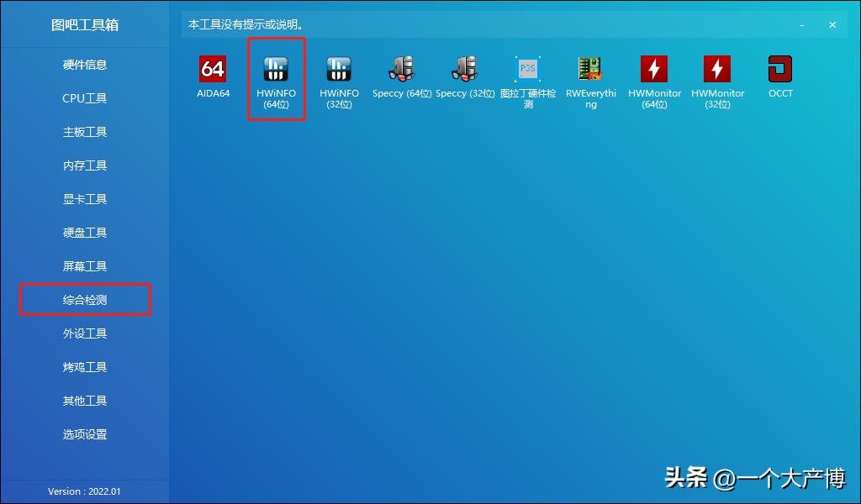Select 硬盘工具 in sidebar
The height and width of the screenshot is (504, 861).
tap(85, 233)
